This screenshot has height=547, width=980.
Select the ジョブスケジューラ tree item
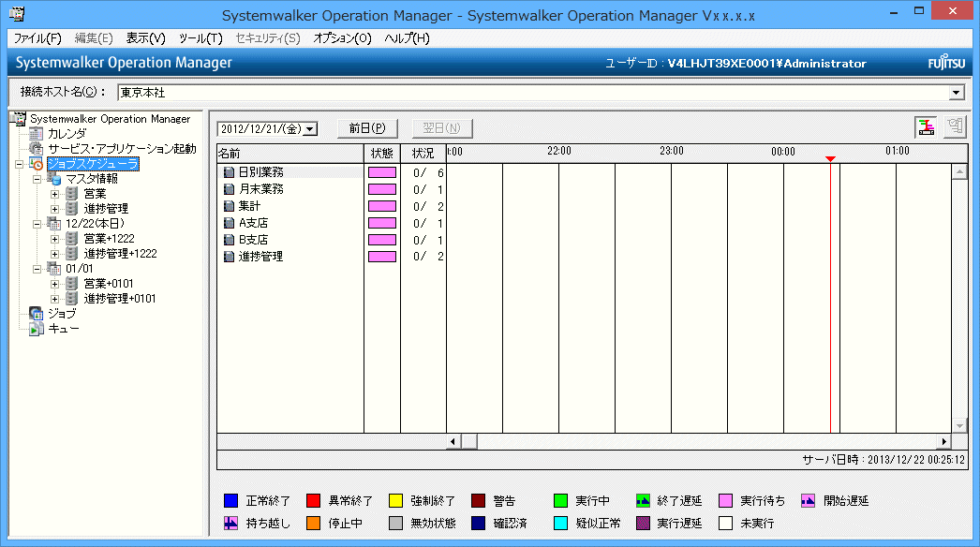(x=93, y=164)
